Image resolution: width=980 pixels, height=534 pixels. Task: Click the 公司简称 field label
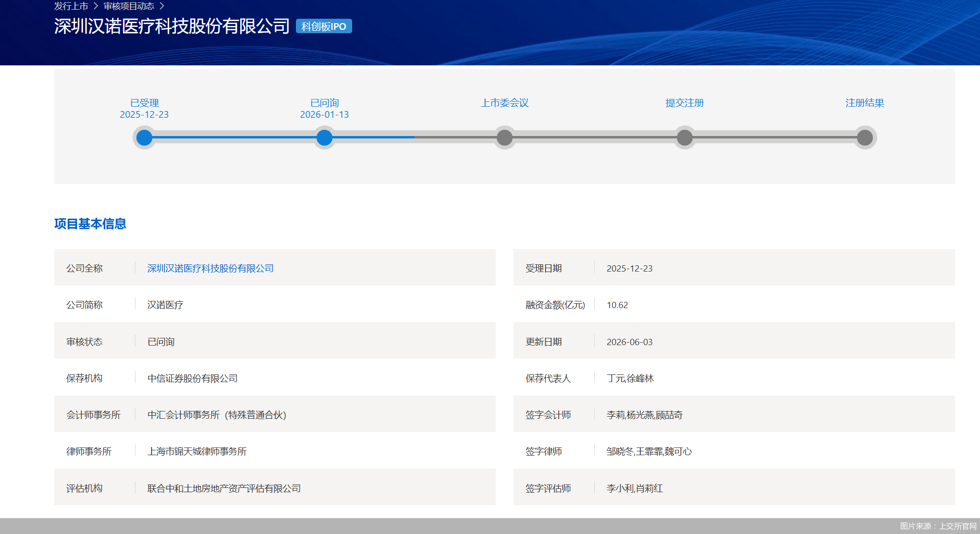[85, 305]
